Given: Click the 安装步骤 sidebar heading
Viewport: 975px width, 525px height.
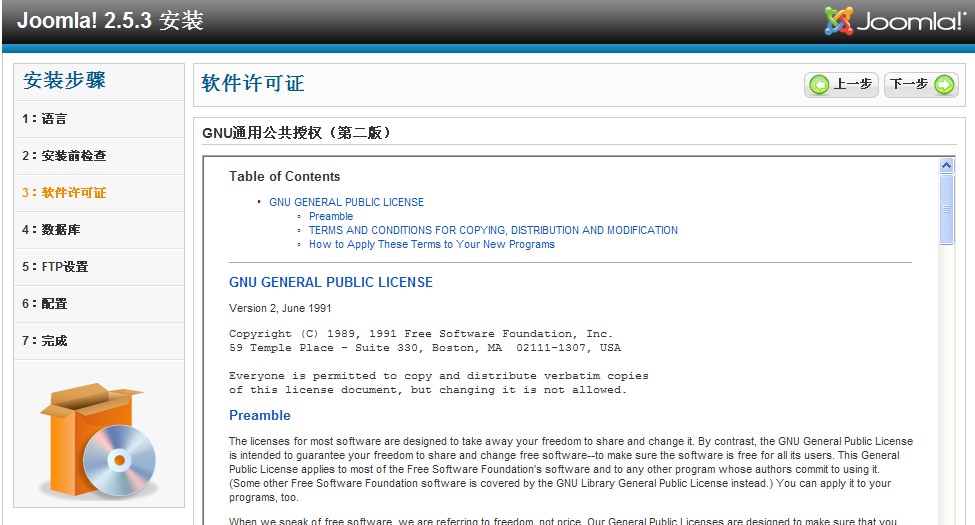Looking at the screenshot, I should click(64, 80).
